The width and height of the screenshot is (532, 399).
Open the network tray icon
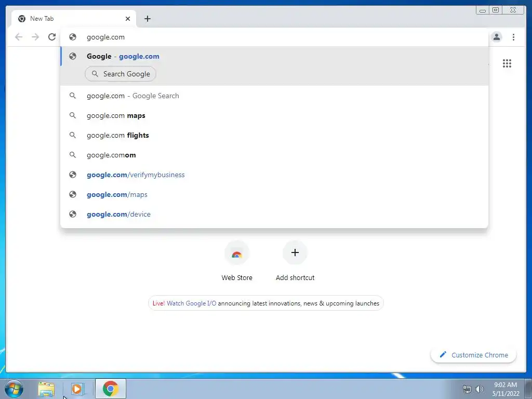click(x=467, y=389)
